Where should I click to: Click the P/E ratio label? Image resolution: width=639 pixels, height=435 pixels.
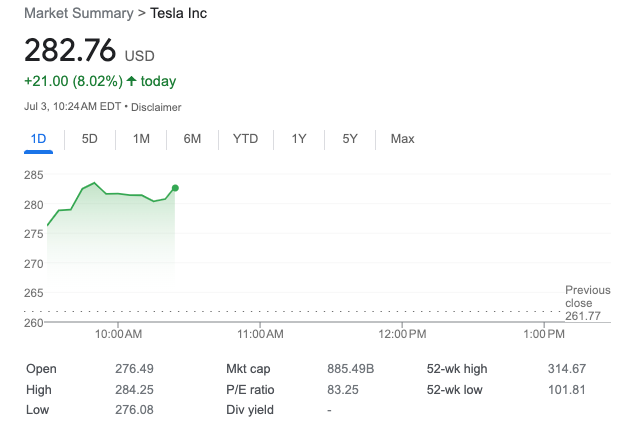[250, 389]
